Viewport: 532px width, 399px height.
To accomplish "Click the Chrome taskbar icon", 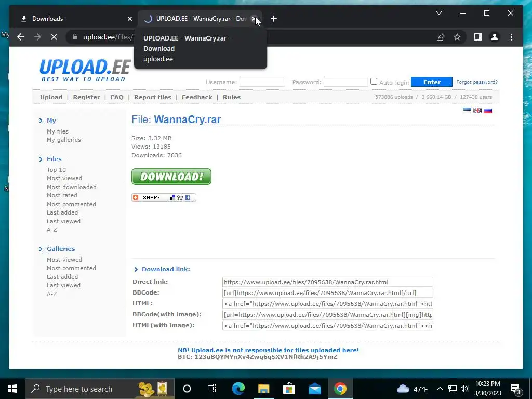I will [x=340, y=389].
